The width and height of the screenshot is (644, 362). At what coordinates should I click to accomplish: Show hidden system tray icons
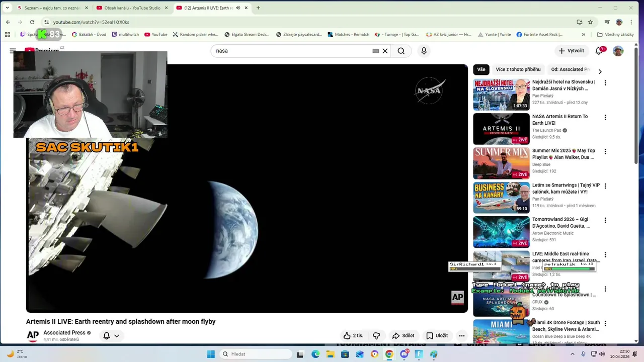pyautogui.click(x=573, y=354)
